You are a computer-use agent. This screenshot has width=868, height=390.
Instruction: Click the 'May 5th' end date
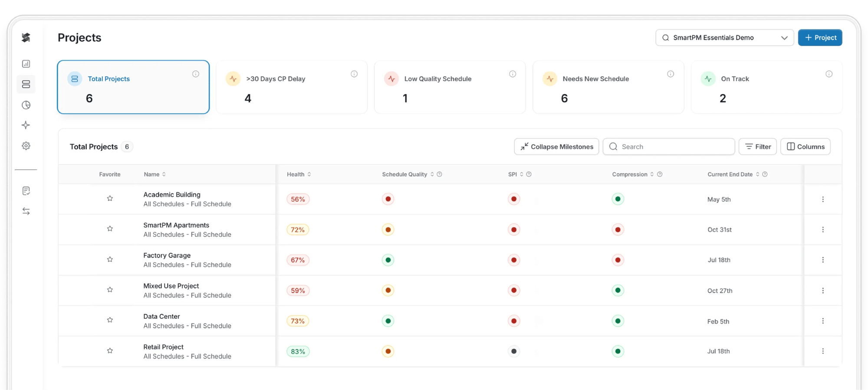pos(719,200)
